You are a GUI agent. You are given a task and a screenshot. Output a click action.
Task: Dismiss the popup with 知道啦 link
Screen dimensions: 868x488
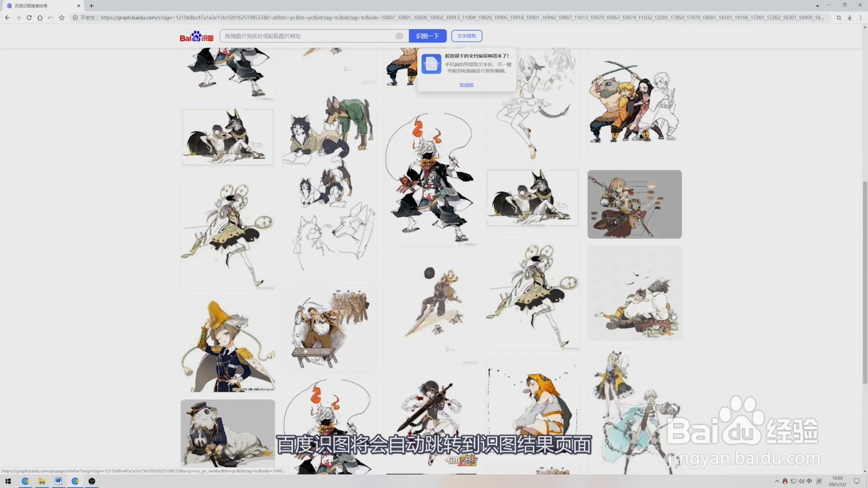pyautogui.click(x=467, y=85)
